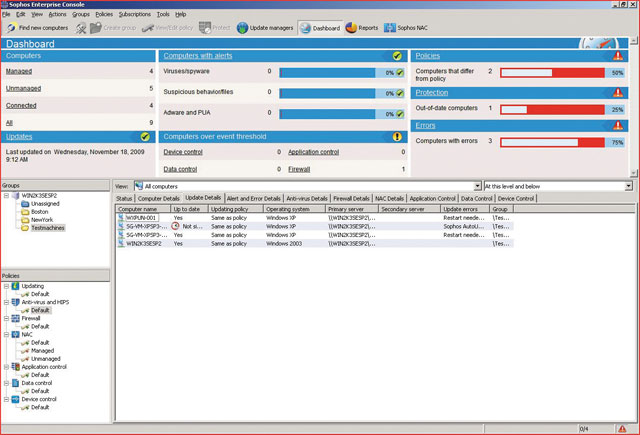The height and width of the screenshot is (435, 640).
Task: Click the Firewall policy icon in tree
Action: [x=16, y=318]
